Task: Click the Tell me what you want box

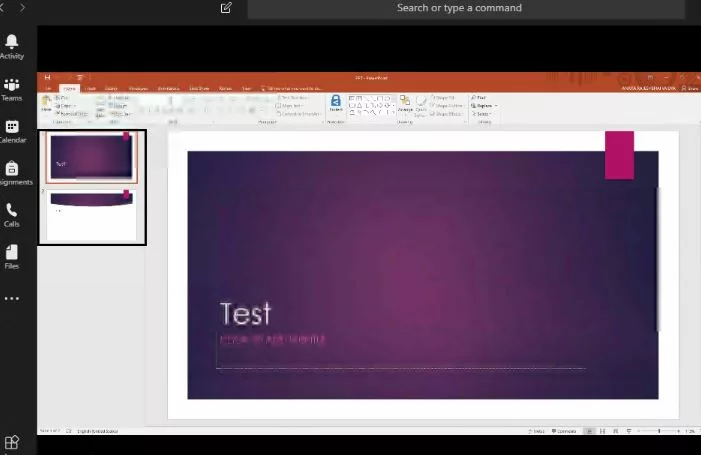Action: point(291,88)
